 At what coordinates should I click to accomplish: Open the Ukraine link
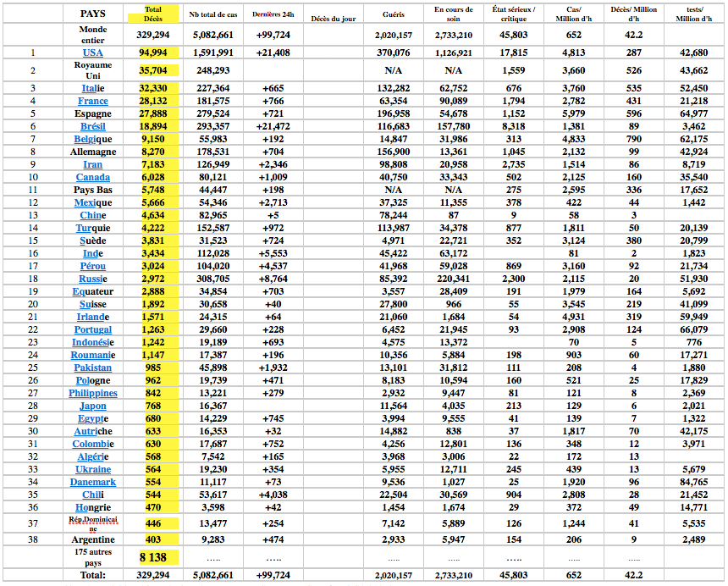[x=92, y=469]
